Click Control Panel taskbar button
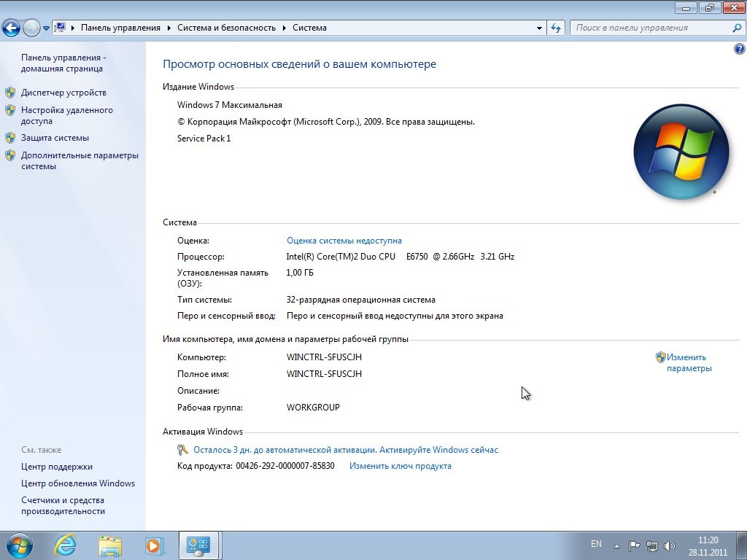747x560 pixels. pos(198,545)
